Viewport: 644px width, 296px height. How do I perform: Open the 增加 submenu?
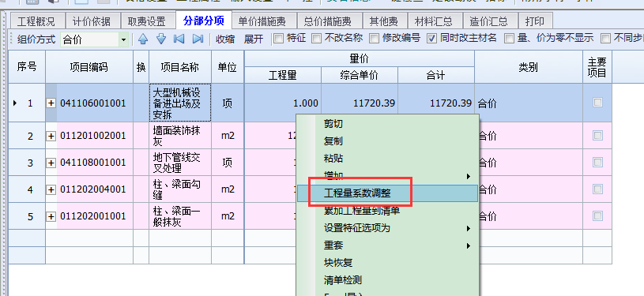pos(387,176)
